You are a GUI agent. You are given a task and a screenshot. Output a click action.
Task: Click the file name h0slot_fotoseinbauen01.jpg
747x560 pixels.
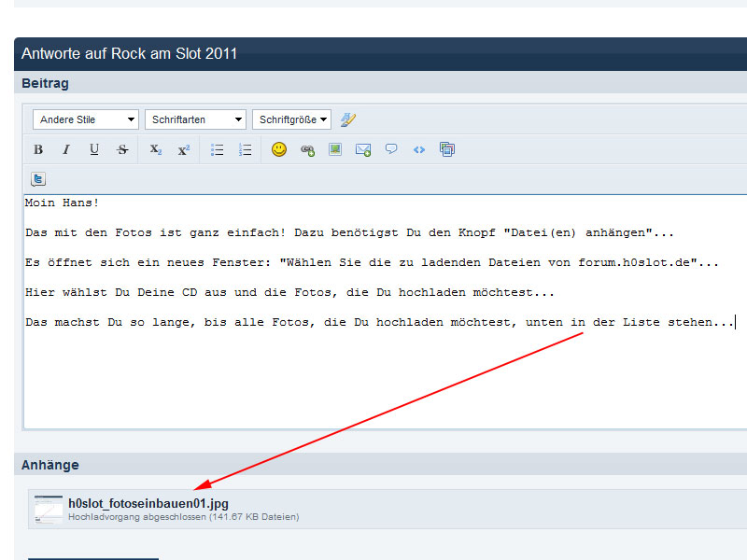coord(148,503)
